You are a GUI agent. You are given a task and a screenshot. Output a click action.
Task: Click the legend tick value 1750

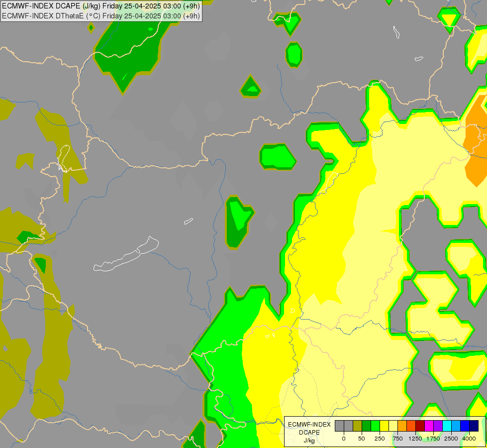[433, 439]
